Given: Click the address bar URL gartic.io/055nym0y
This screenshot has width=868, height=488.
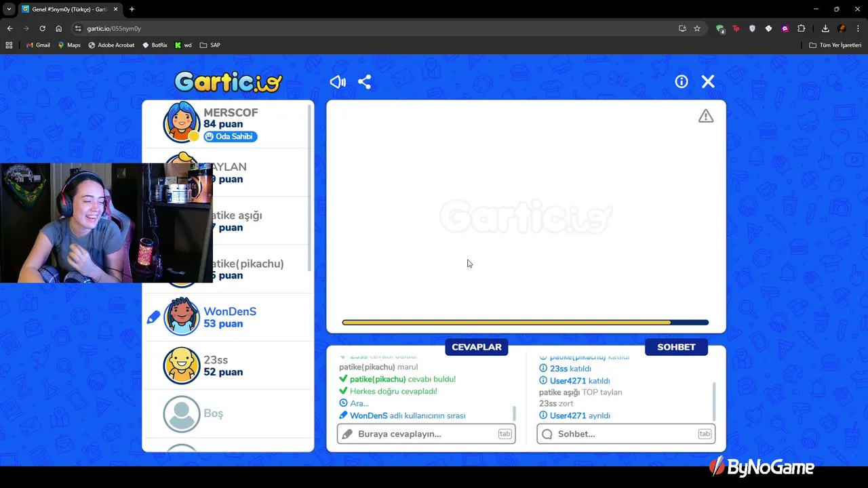Looking at the screenshot, I should click(x=114, y=28).
